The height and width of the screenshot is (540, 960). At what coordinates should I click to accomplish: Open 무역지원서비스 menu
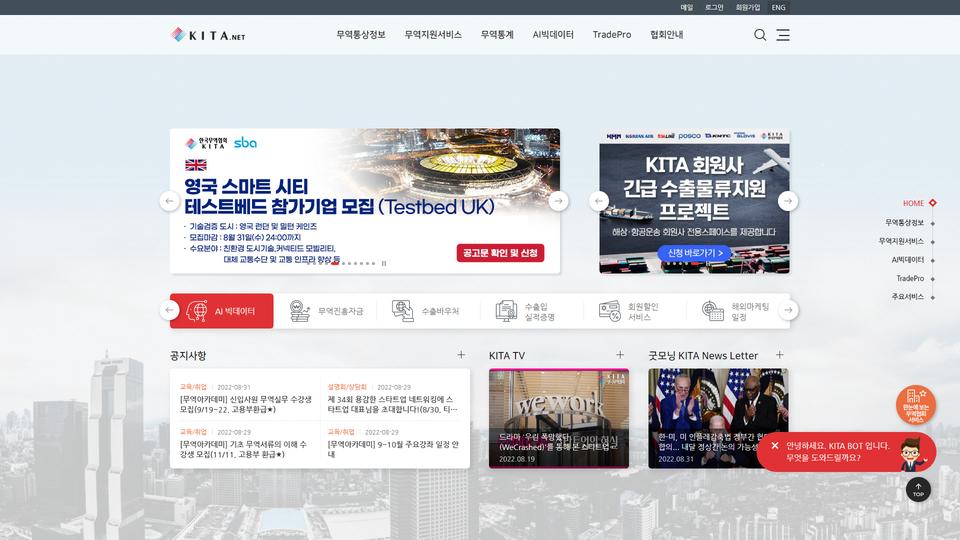click(433, 35)
